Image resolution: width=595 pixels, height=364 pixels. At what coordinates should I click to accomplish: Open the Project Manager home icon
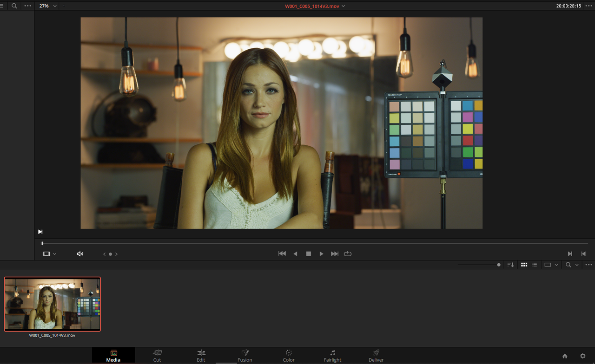[565, 356]
